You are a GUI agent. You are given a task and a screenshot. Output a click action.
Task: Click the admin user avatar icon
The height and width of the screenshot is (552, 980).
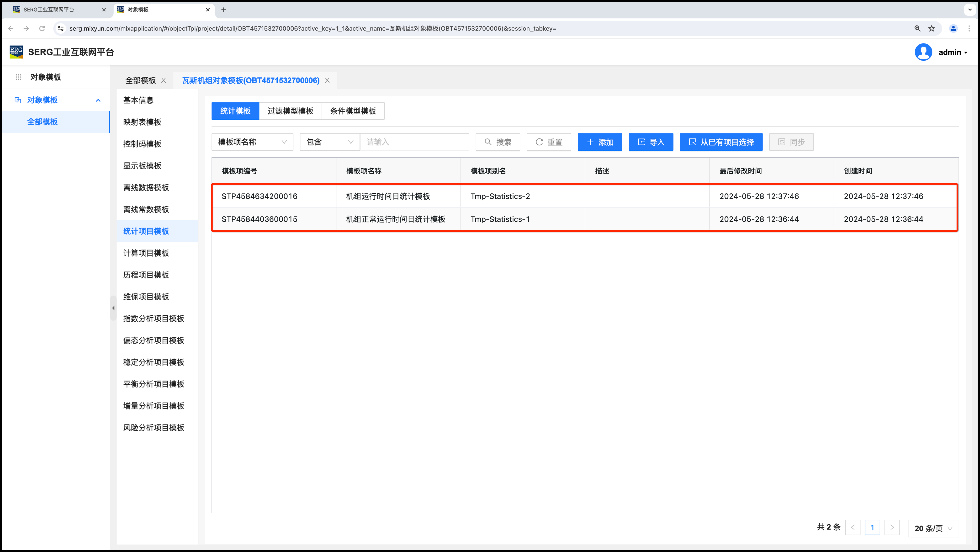click(923, 52)
